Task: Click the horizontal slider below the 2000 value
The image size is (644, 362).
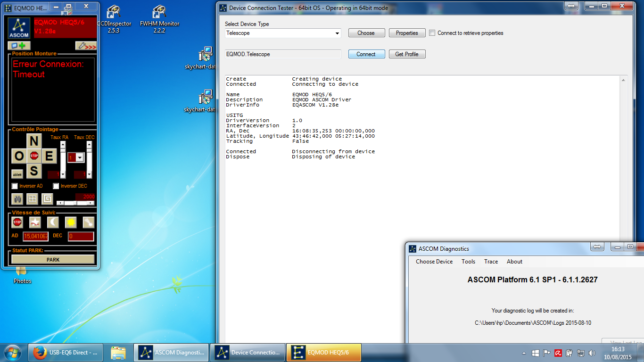Action: [75, 203]
